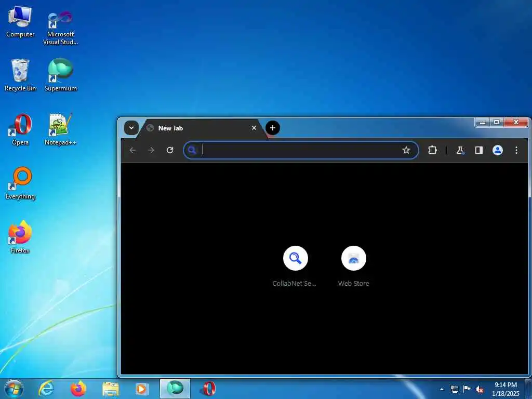Open the Windows Start menu

pos(14,389)
